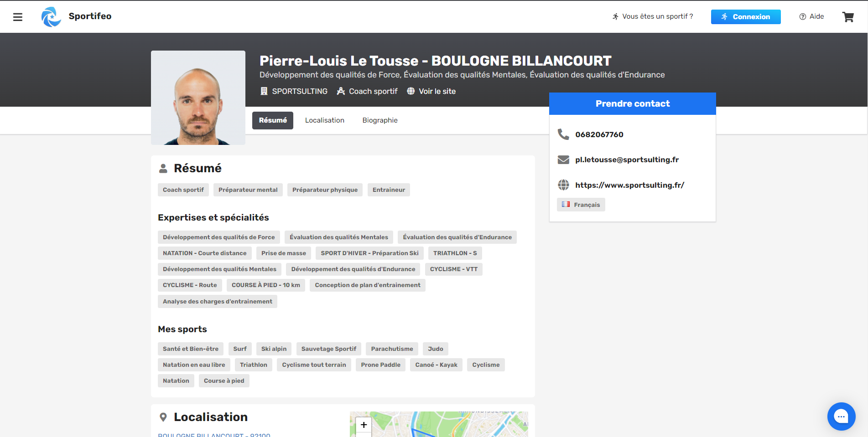Viewport: 868px width, 437px height.
Task: Click the phone icon
Action: coord(563,134)
